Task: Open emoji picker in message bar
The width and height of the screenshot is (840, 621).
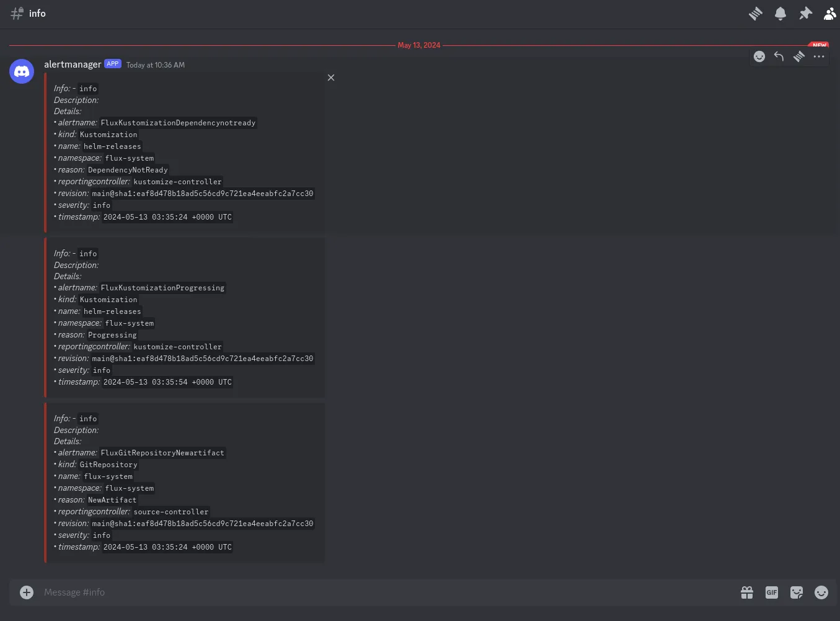Action: [x=821, y=592]
